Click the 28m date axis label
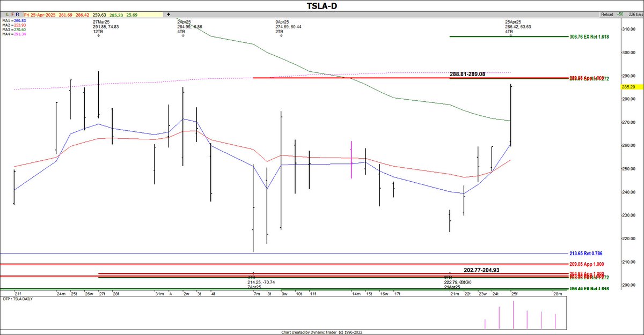 click(x=558, y=294)
